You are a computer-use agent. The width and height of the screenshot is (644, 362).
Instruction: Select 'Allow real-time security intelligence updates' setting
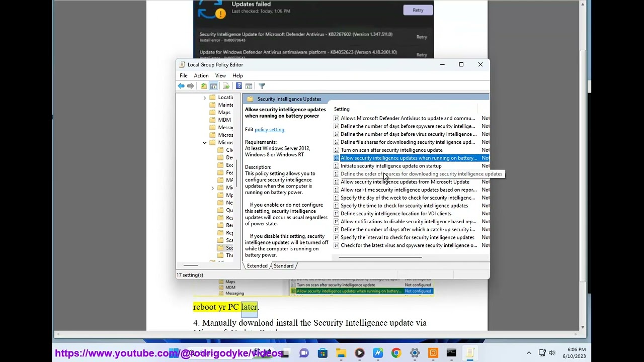pos(409,190)
